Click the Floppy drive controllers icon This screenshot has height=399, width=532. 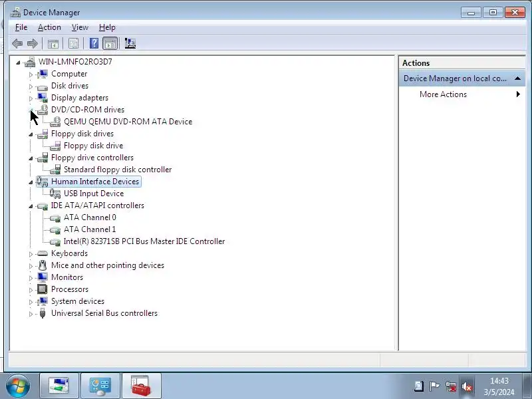(43, 158)
